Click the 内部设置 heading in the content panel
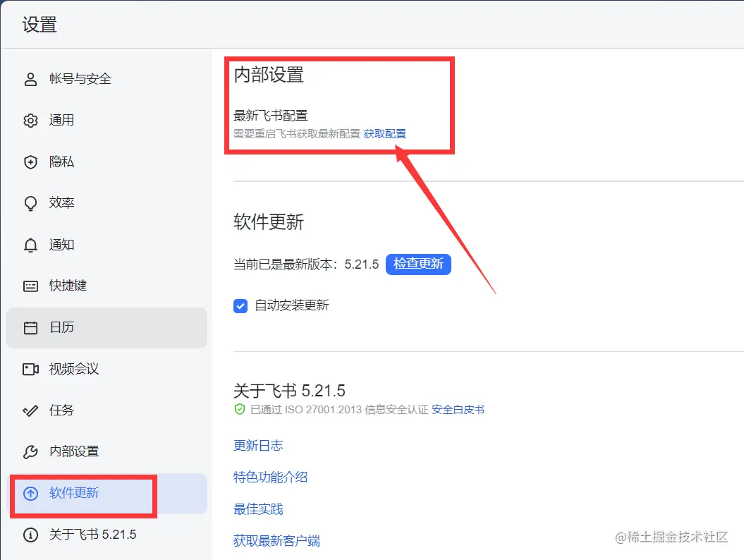The image size is (744, 560). coord(269,75)
